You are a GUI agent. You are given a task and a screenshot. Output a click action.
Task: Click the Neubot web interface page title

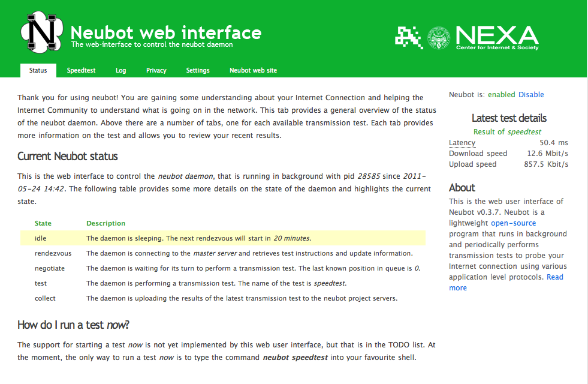pyautogui.click(x=165, y=32)
